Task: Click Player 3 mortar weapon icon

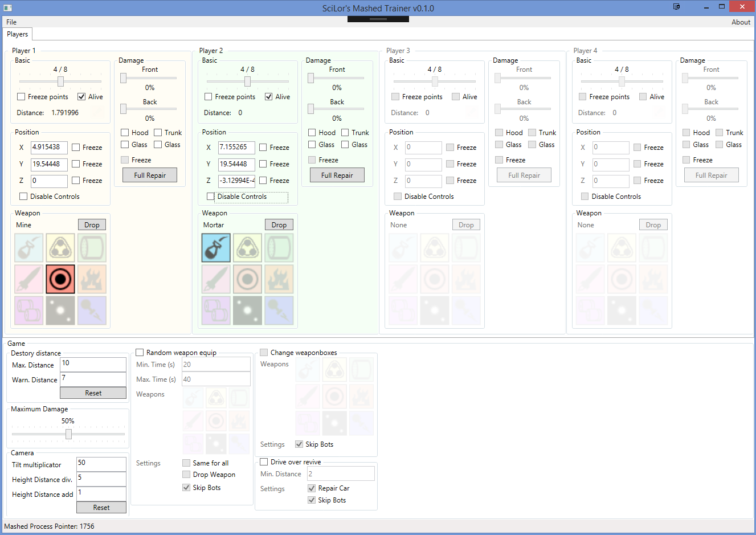Action: [x=403, y=248]
